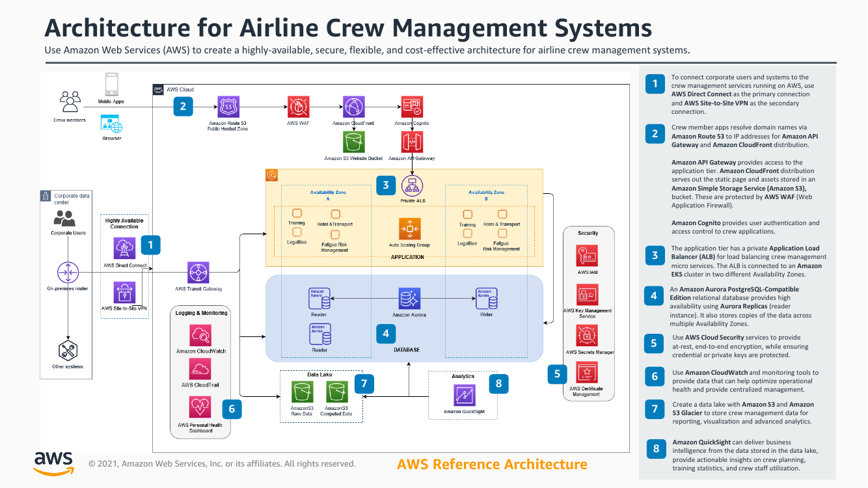
Task: Click the central Amazon Aurora icon
Action: 410,299
